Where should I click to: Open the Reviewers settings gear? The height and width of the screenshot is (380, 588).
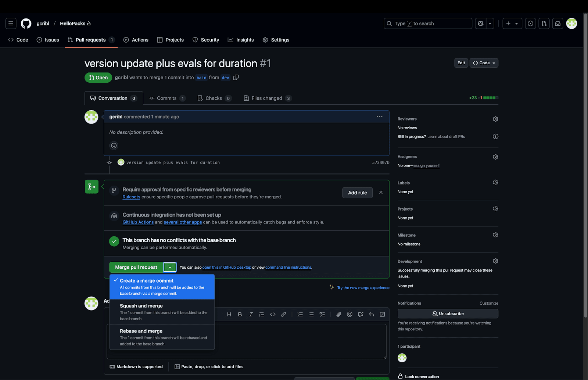pos(495,119)
